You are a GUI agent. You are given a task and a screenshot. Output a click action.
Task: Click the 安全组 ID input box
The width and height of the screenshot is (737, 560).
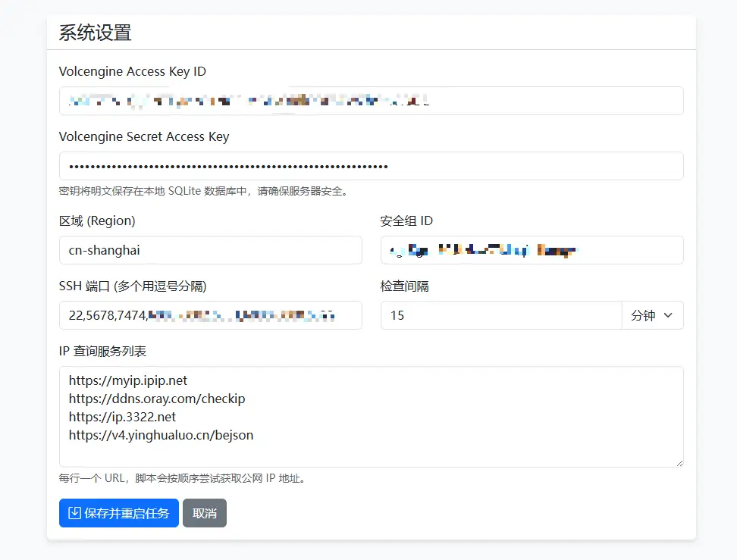[x=532, y=250]
